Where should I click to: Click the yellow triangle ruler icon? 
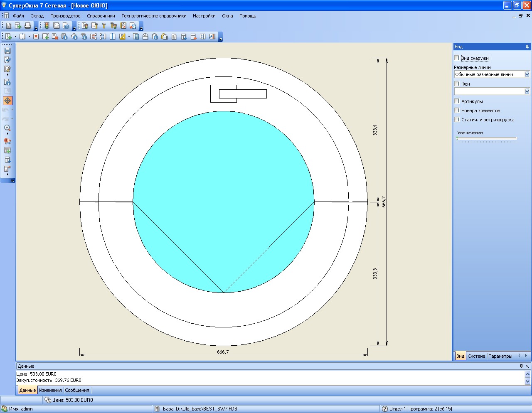tap(122, 37)
